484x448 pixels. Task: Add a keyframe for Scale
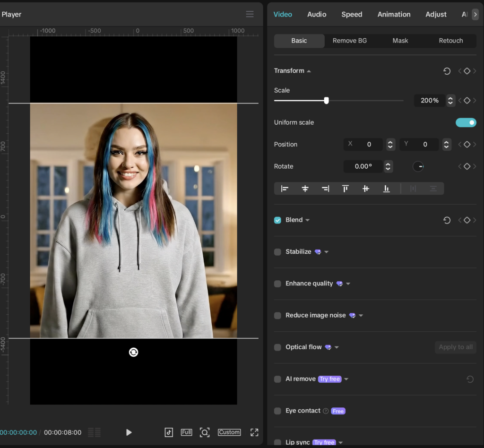(467, 100)
